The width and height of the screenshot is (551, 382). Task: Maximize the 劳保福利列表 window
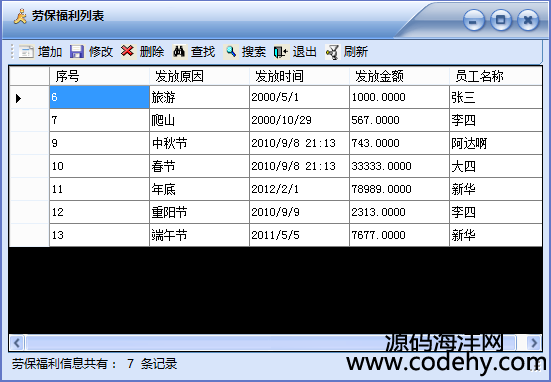click(x=501, y=20)
